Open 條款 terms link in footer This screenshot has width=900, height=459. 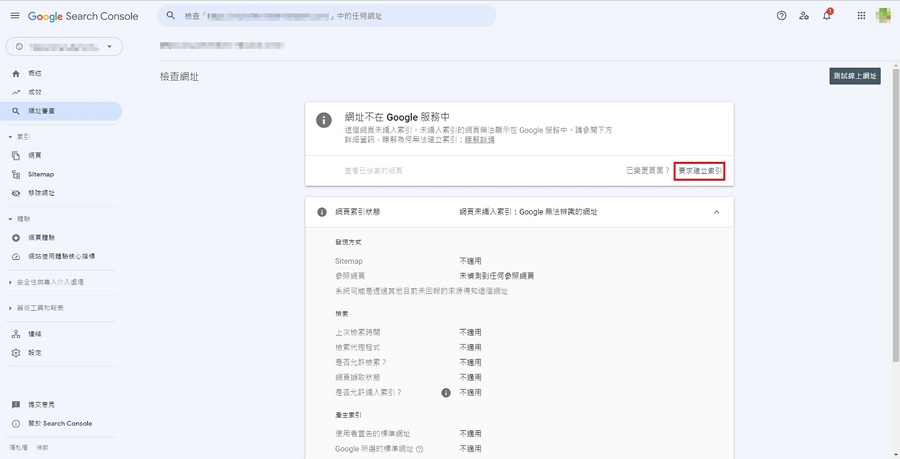click(x=42, y=448)
